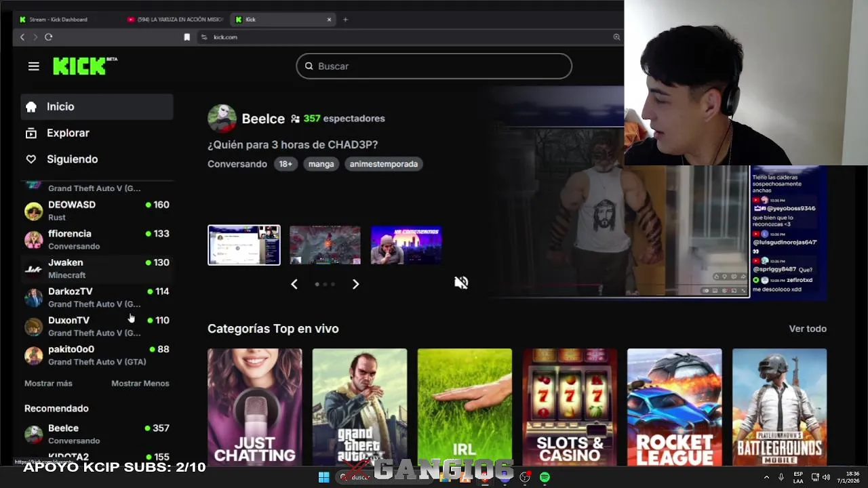Open taskbar volume control
The image size is (868, 488).
click(x=826, y=477)
